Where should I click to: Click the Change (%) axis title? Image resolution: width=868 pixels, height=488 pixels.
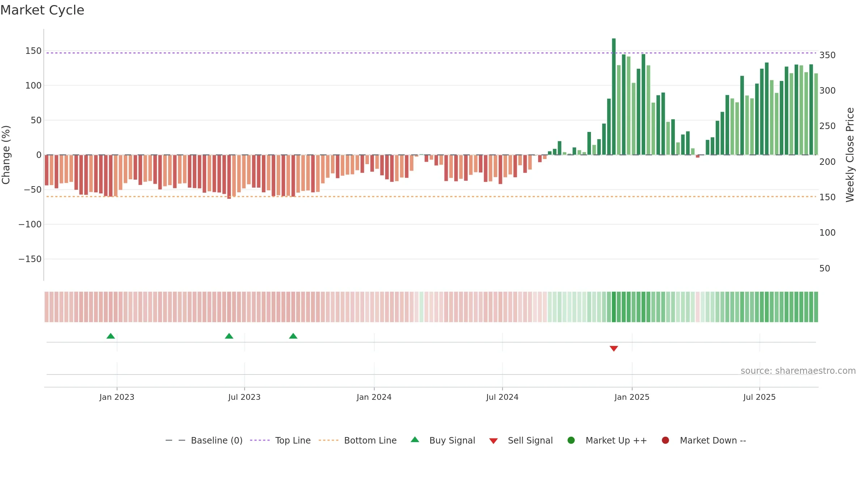(x=6, y=155)
